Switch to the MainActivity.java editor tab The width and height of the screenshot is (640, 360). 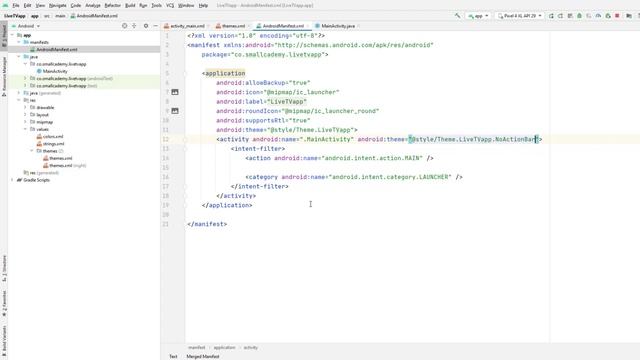click(337, 26)
